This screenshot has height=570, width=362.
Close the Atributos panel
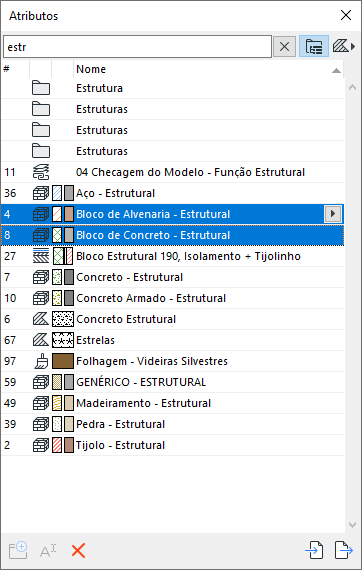346,15
